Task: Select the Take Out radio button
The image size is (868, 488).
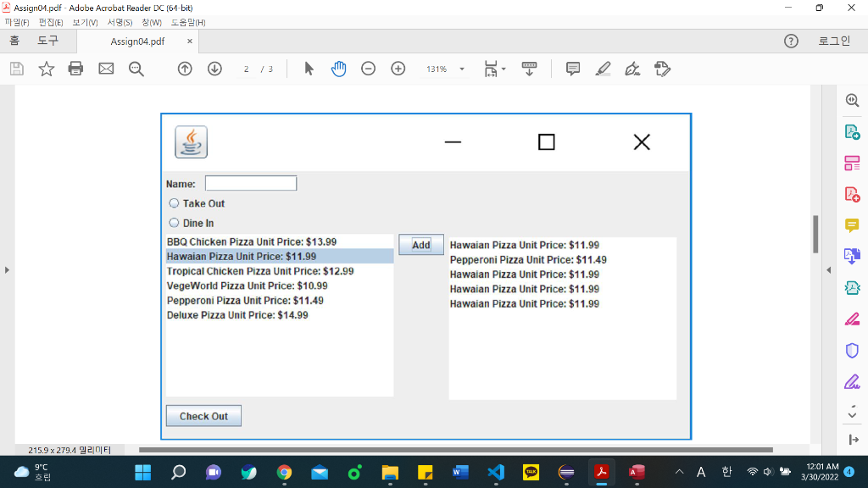Action: pos(173,203)
